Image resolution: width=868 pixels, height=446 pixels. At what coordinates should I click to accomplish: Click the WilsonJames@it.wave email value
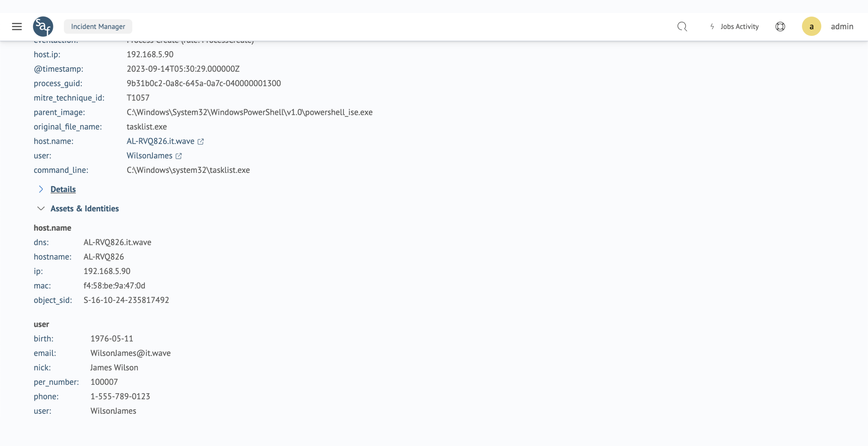(130, 353)
